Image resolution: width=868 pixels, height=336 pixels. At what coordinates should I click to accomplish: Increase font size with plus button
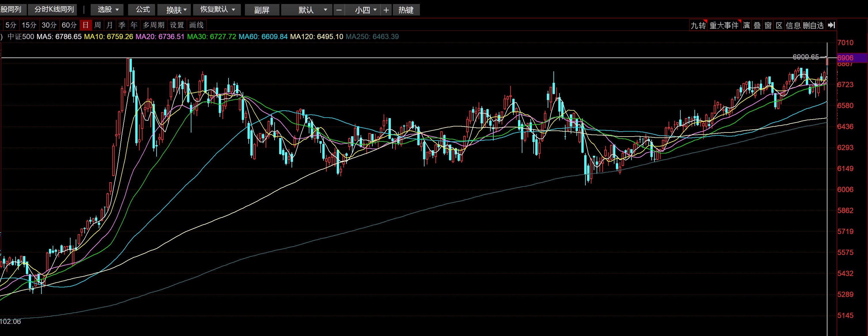(x=386, y=10)
